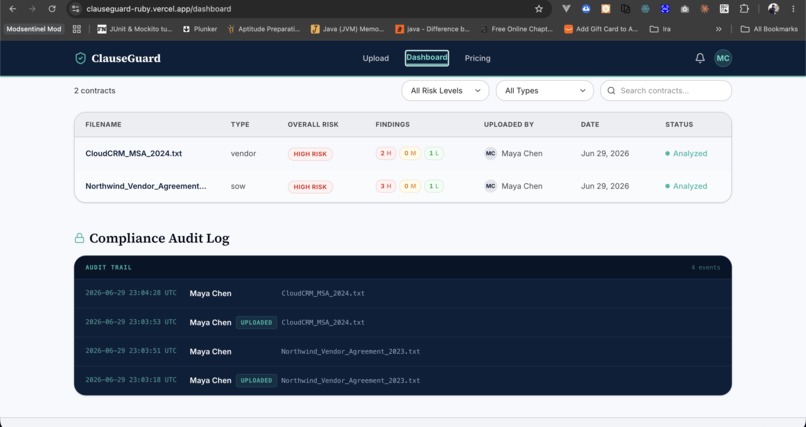Click the '2 contracts' count text
The height and width of the screenshot is (427, 806).
coord(95,90)
